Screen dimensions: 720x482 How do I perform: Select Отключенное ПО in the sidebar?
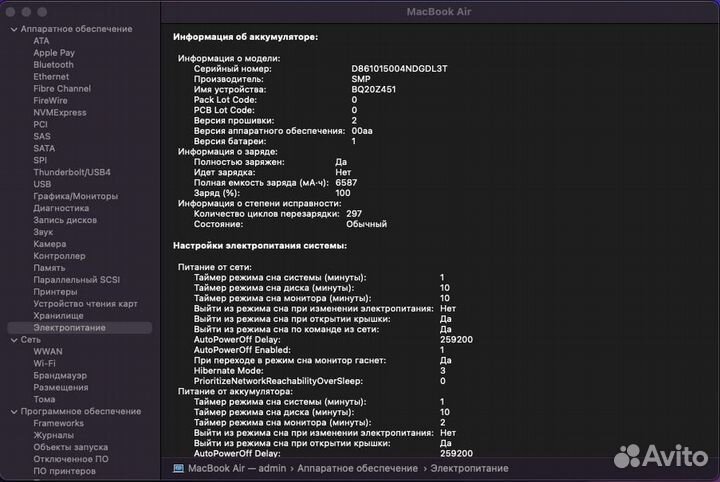[x=71, y=459]
